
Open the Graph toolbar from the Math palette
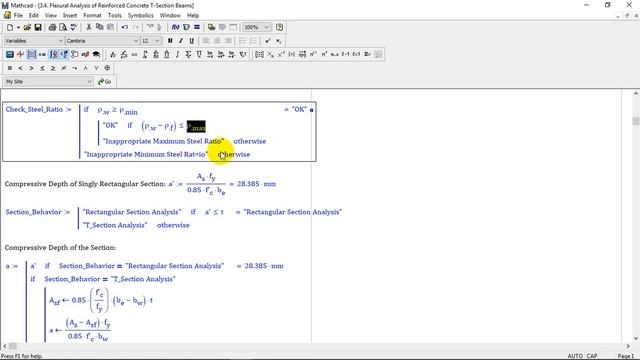coord(20,54)
